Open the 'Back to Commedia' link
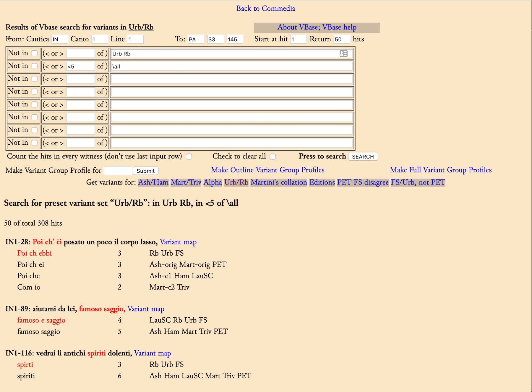Image resolution: width=532 pixels, height=392 pixels. point(266,8)
